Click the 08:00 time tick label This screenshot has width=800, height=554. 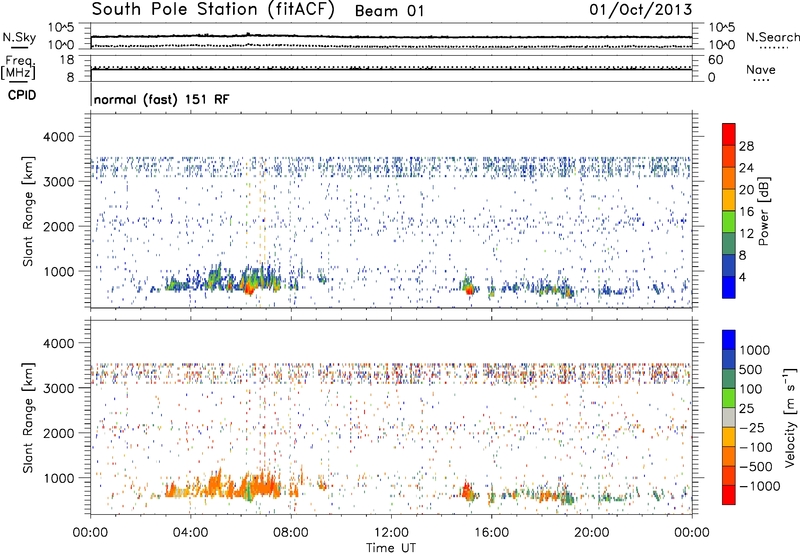point(291,533)
